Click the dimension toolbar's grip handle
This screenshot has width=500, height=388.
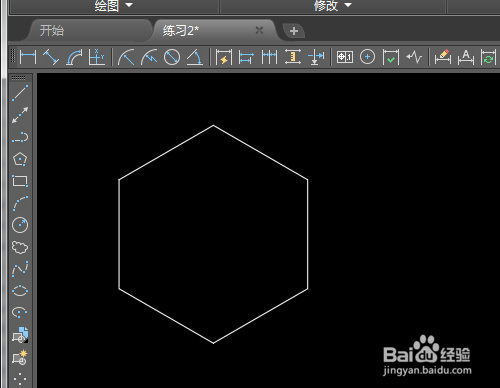(13, 56)
